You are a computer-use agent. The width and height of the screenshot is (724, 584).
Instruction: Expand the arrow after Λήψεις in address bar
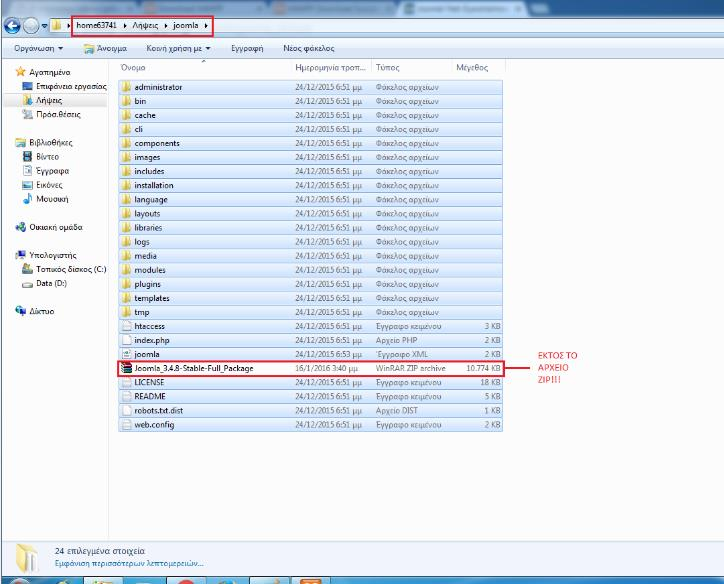coord(165,26)
